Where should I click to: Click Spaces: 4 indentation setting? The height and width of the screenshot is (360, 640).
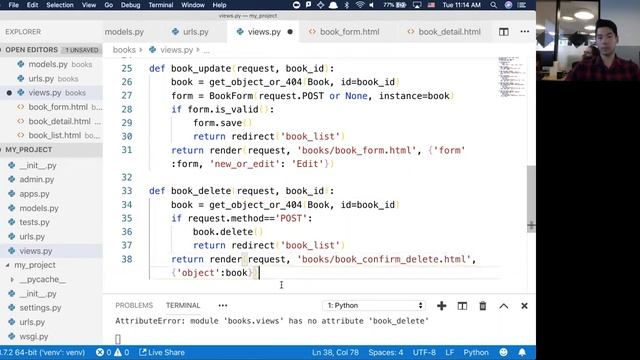pos(386,352)
